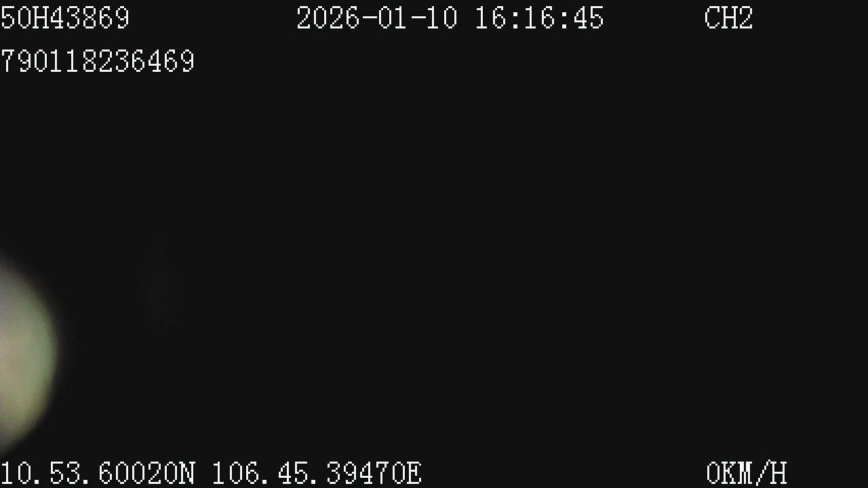Click the 16:16:45 time stamp
This screenshot has height=488, width=868.
pos(539,18)
